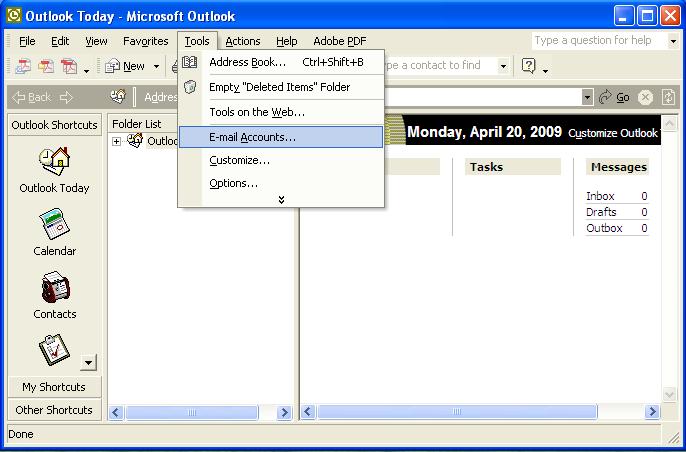Choose E-mail Accounts from the Tools menu

[x=281, y=137]
